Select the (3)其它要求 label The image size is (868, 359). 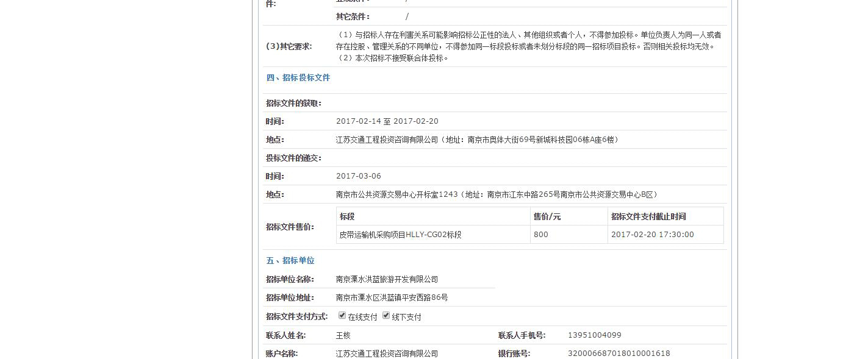[289, 46]
